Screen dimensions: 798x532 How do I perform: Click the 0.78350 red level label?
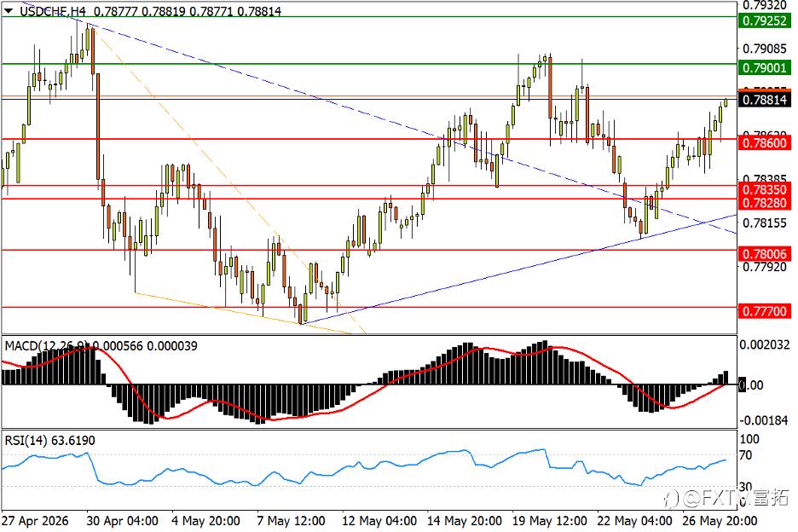[x=765, y=190]
